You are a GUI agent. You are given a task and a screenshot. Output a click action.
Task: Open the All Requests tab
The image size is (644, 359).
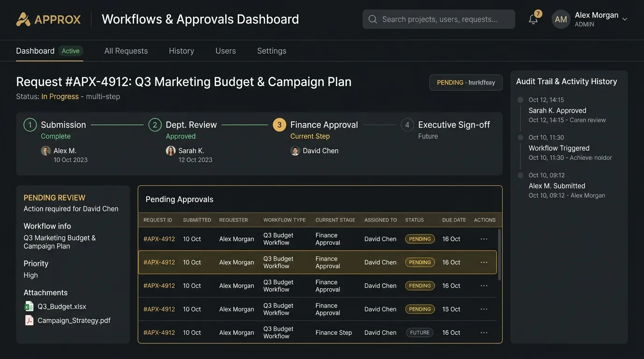126,51
